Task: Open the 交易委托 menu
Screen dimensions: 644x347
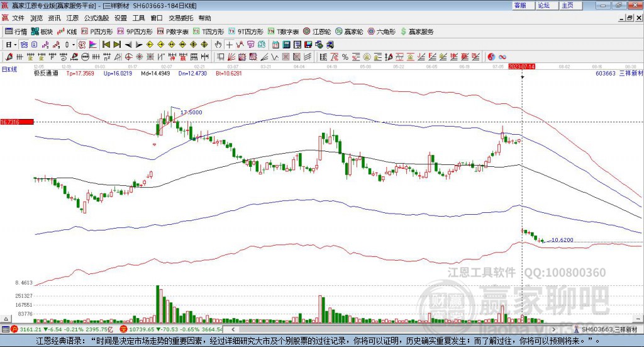Action: pyautogui.click(x=180, y=18)
